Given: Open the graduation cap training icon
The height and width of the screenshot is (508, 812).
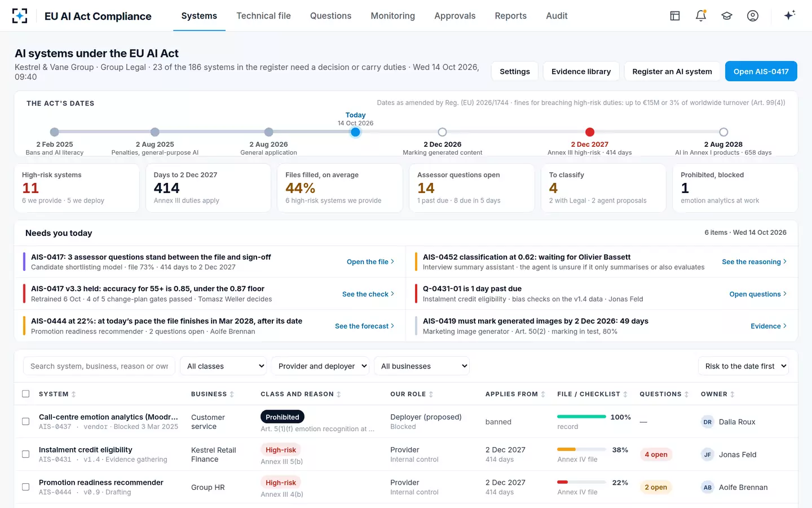Looking at the screenshot, I should tap(727, 16).
